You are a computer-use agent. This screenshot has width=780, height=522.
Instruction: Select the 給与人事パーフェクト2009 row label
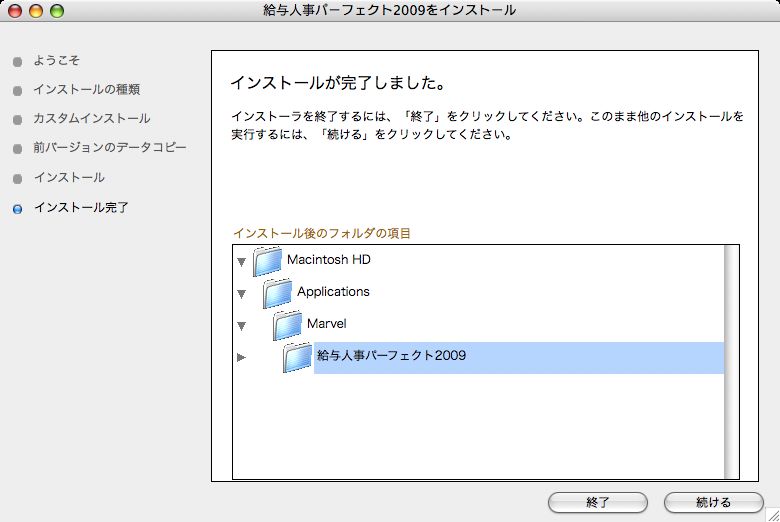(391, 355)
